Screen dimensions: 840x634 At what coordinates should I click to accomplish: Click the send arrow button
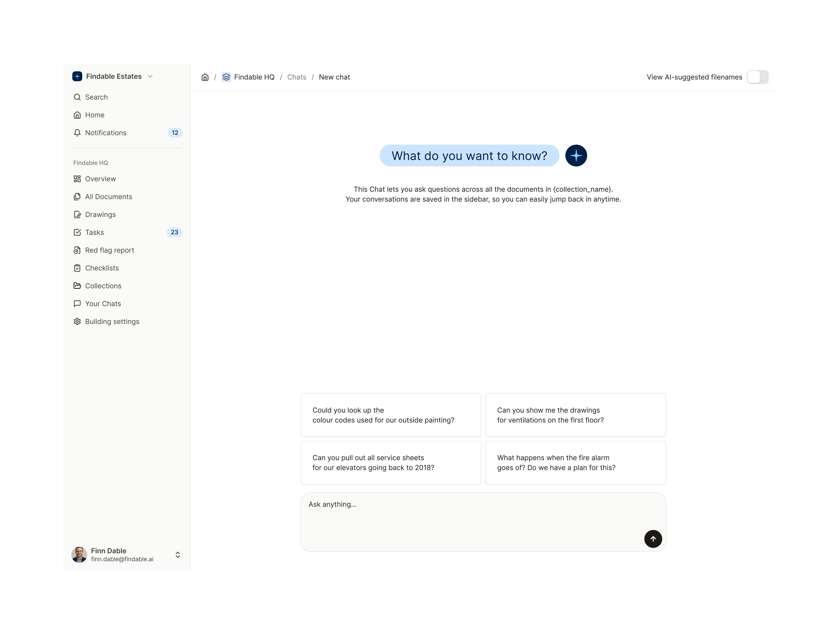(653, 539)
